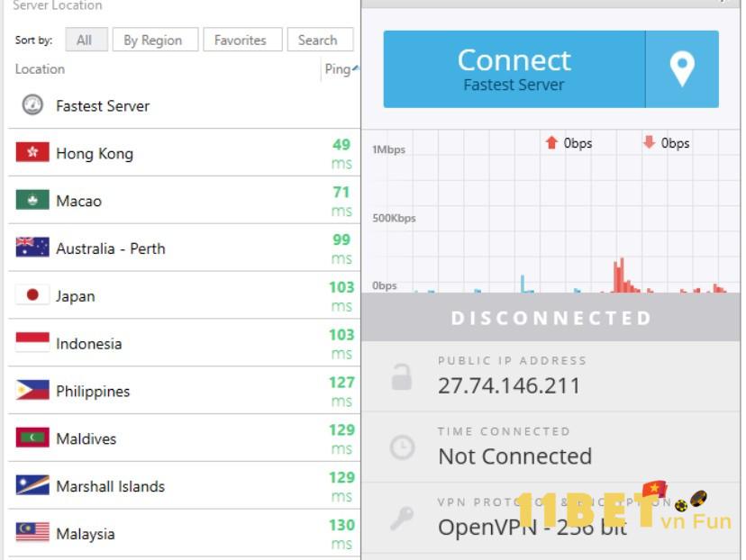Click the Not Connected status text
This screenshot has height=560, width=746.
[514, 456]
